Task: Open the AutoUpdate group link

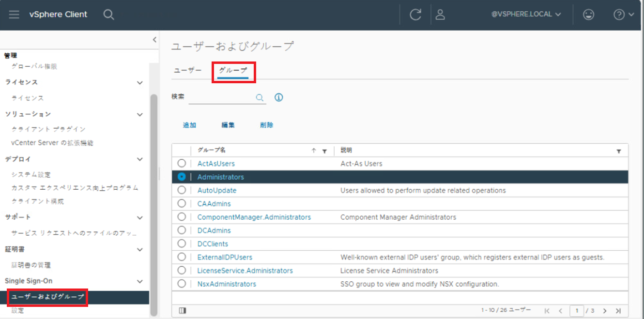Action: 217,190
